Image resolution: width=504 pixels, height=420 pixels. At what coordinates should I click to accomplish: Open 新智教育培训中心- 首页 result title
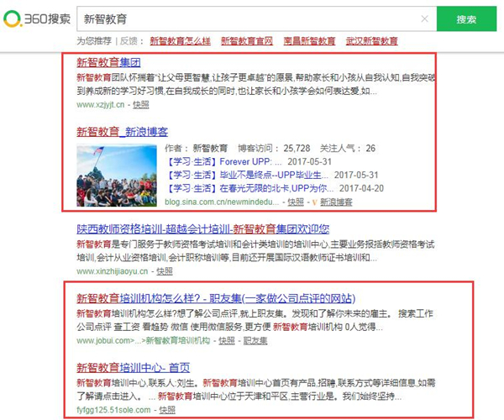tap(133, 368)
